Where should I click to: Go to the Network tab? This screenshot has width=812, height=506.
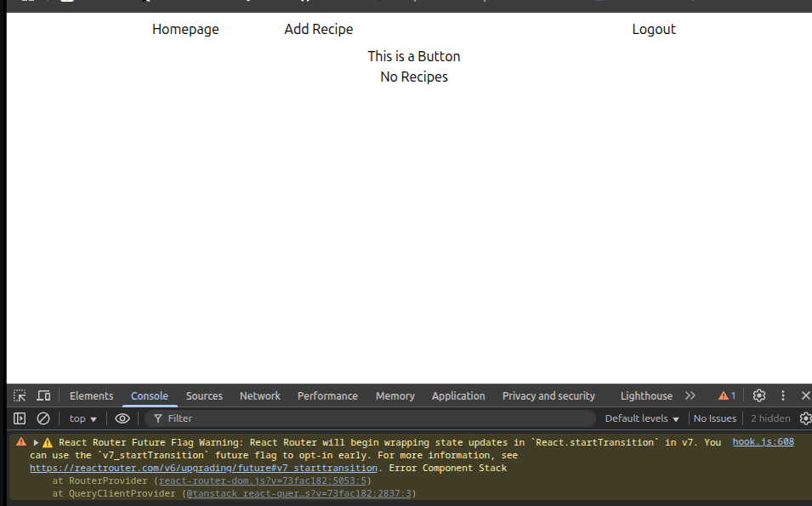(260, 395)
